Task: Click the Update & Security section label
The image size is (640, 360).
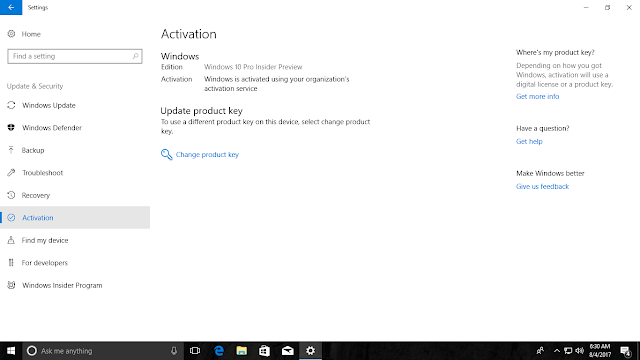Action: [35, 86]
